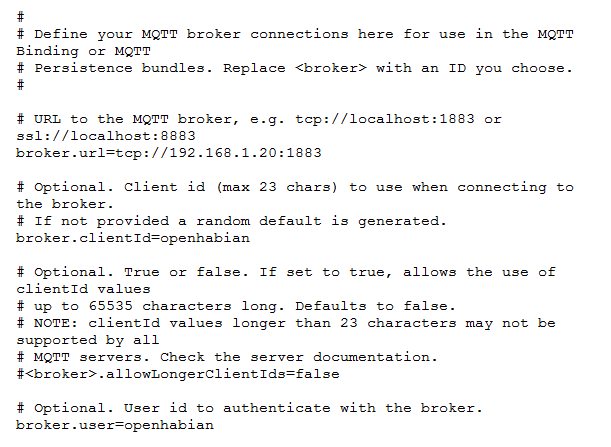This screenshot has width=611, height=447.
Task: Click the word 'Define' in first comment
Action: (61, 34)
